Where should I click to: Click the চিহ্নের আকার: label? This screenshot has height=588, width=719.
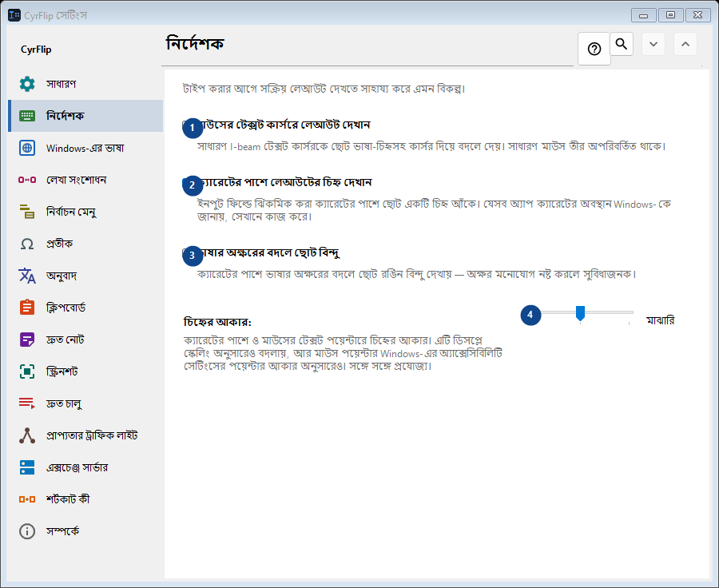point(218,322)
